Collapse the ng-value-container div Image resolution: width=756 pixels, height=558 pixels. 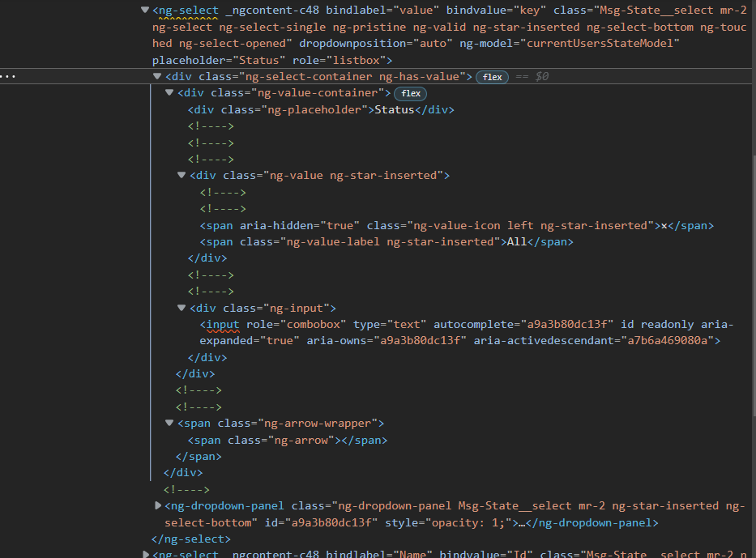click(x=169, y=92)
